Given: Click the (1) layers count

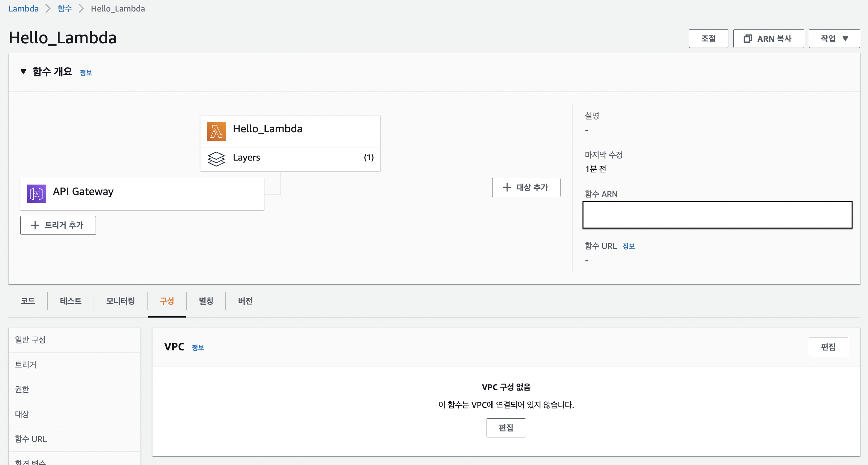Looking at the screenshot, I should [369, 158].
